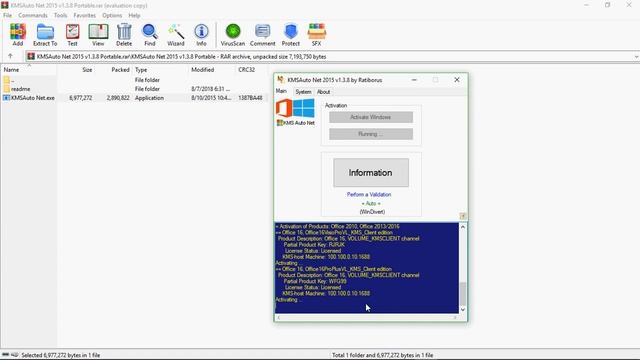Click the Protect shield icon
This screenshot has height=360, width=640.
coord(291,34)
